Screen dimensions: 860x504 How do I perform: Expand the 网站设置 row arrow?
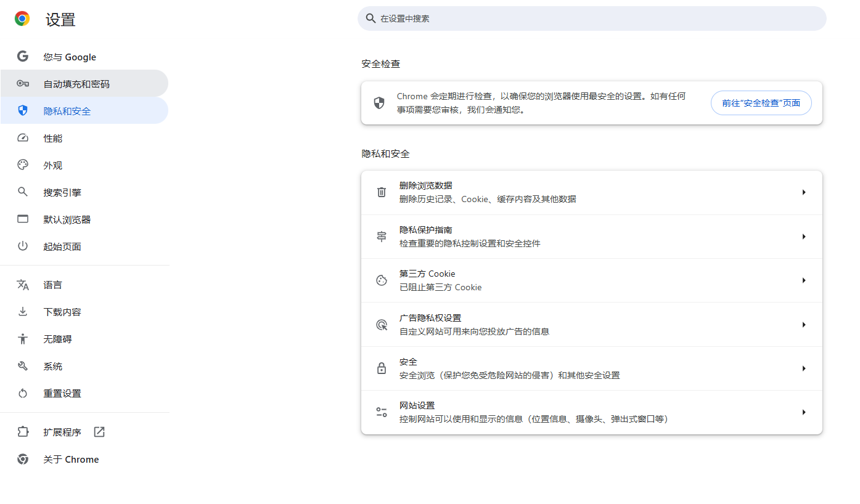(x=804, y=412)
